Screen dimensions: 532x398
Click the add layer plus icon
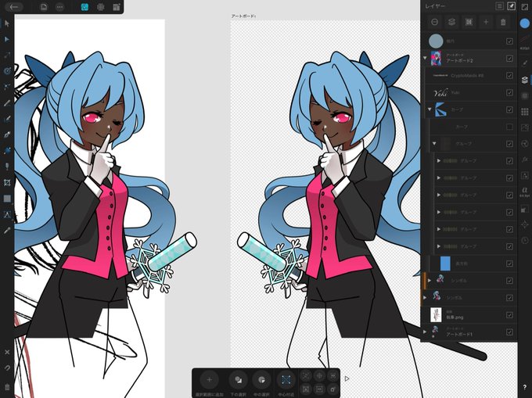pyautogui.click(x=486, y=22)
